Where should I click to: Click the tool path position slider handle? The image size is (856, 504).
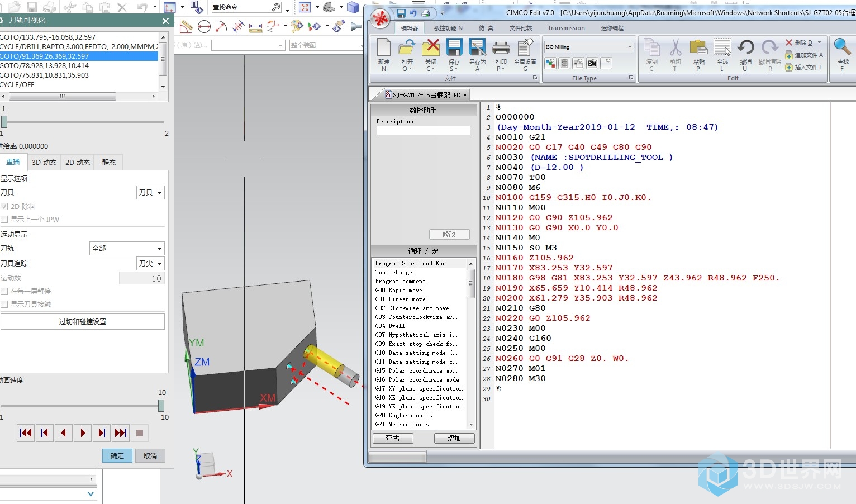click(4, 122)
